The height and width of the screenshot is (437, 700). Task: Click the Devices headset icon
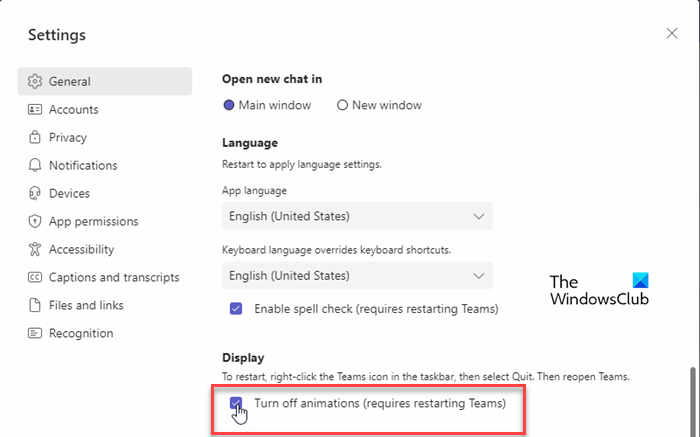(x=35, y=193)
